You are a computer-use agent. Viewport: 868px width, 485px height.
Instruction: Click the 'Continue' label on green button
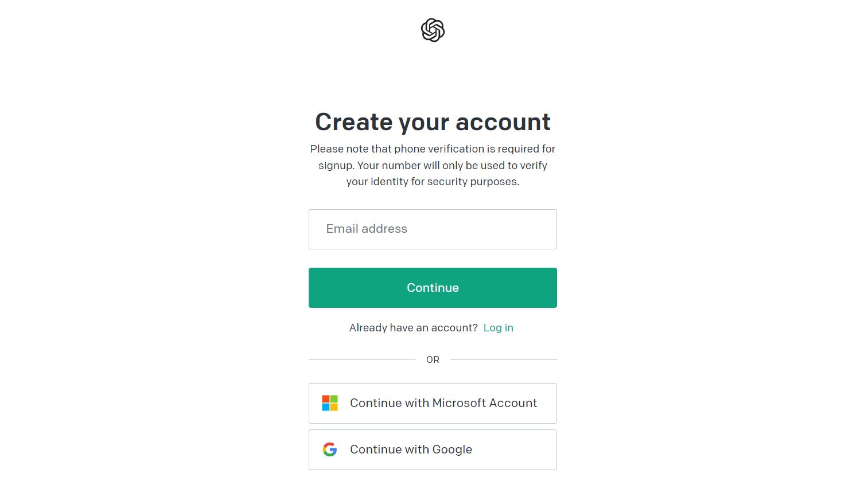[433, 288]
